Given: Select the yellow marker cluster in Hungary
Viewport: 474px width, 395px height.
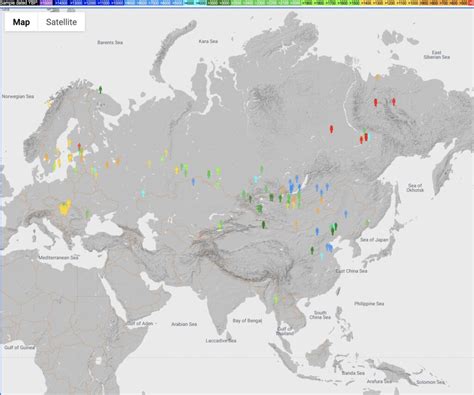Looking at the screenshot, I should pyautogui.click(x=65, y=208).
